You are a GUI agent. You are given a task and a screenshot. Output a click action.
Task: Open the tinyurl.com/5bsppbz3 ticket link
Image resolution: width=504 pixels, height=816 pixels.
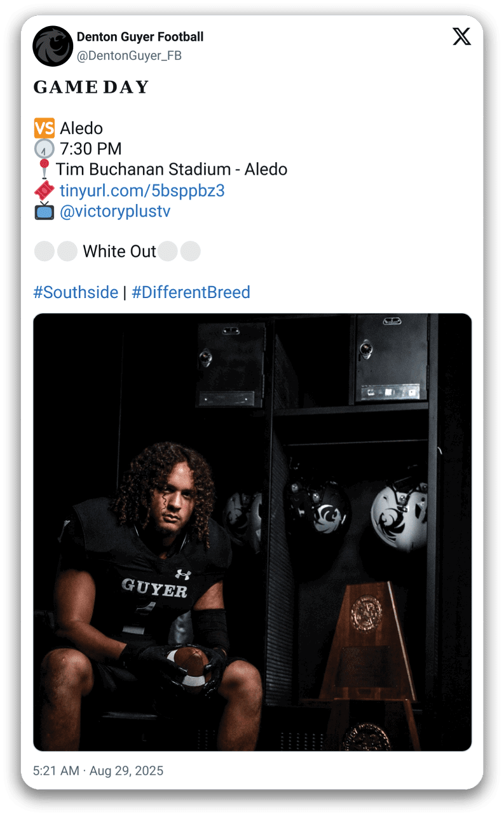142,191
